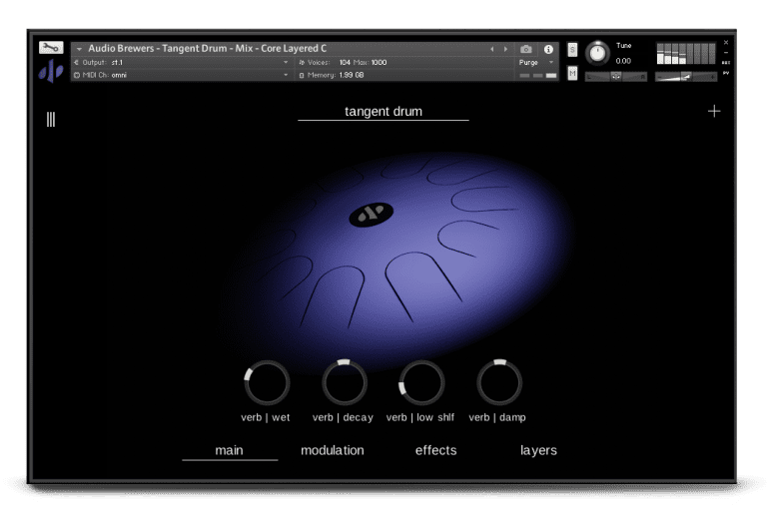Screen dimensions: 767x532
Task: Click the Output icon beside st.1
Action: pos(76,62)
